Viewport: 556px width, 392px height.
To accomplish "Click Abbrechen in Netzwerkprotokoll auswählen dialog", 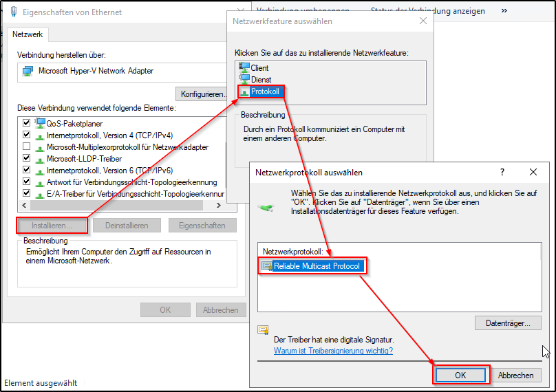I will pyautogui.click(x=515, y=375).
